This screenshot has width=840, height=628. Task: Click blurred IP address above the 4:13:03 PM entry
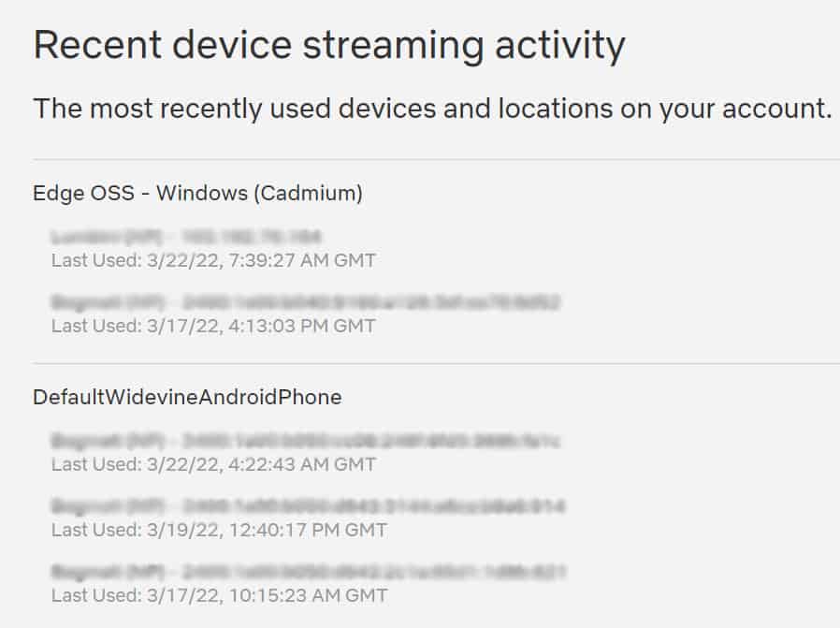(371, 304)
